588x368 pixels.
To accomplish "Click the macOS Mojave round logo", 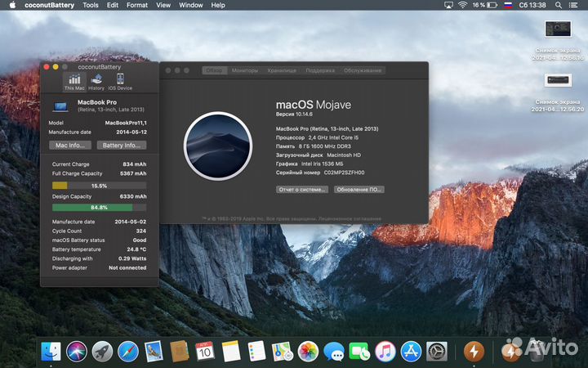I will [218, 146].
